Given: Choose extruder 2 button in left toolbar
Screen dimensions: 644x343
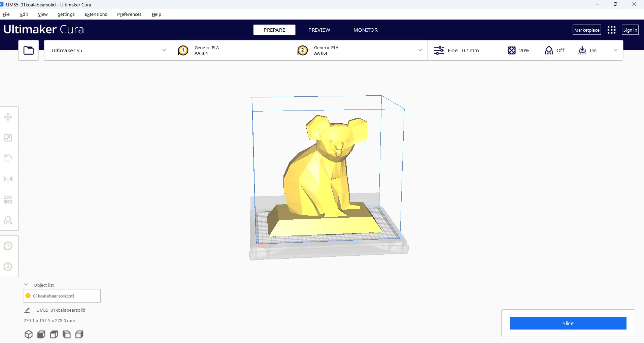Looking at the screenshot, I should click(x=8, y=267).
